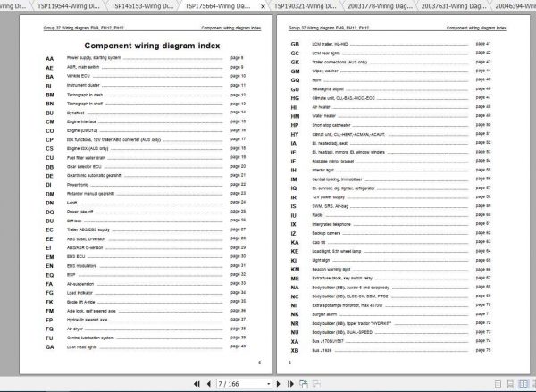536x392 pixels.
Task: Go to the previous page
Action: (208, 384)
